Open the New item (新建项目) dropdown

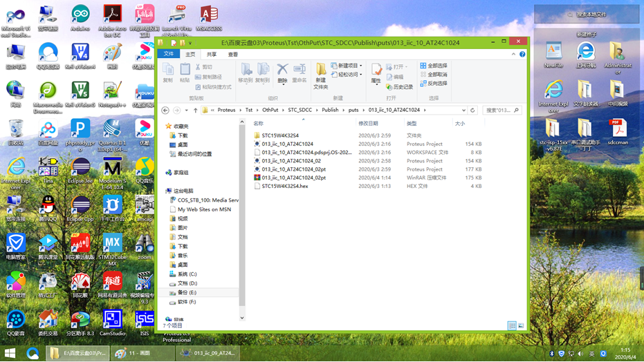(x=347, y=66)
